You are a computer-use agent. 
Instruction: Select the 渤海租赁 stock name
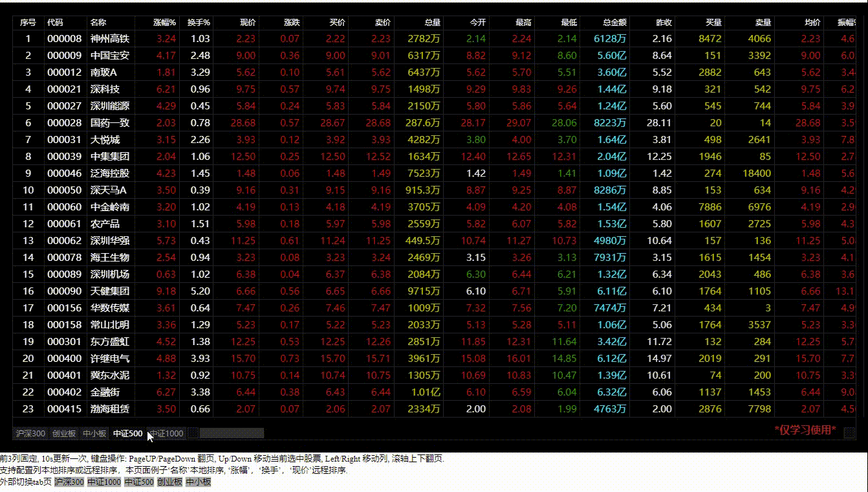tap(110, 409)
